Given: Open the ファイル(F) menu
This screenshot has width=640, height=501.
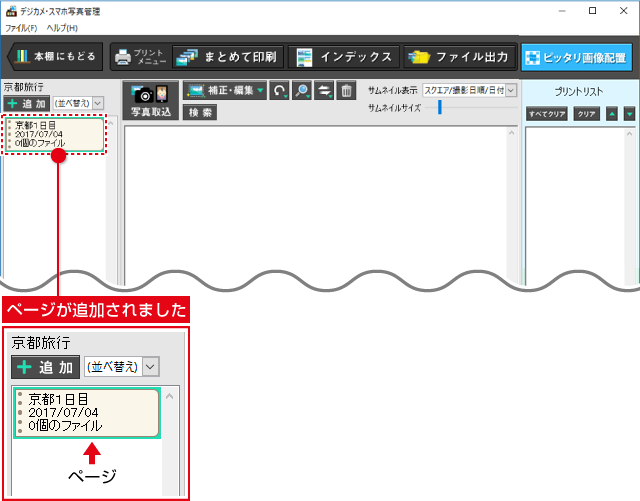Looking at the screenshot, I should (21, 28).
